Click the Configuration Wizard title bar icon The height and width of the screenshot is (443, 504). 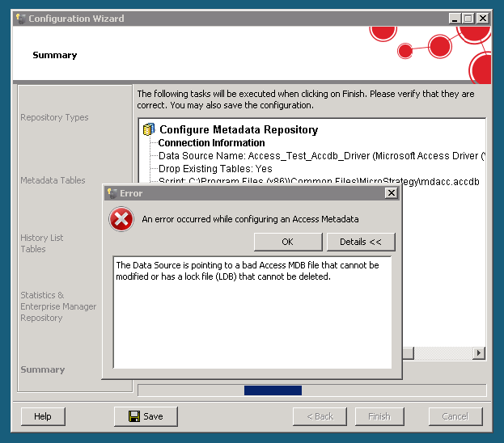(x=20, y=19)
